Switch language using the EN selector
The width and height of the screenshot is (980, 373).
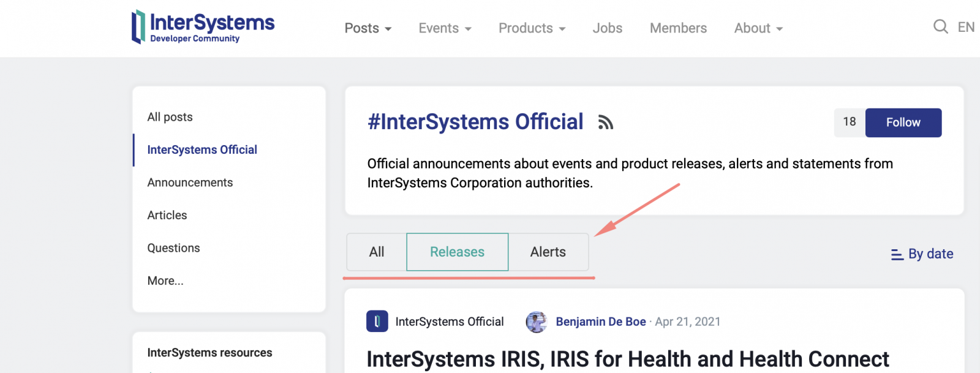click(966, 27)
